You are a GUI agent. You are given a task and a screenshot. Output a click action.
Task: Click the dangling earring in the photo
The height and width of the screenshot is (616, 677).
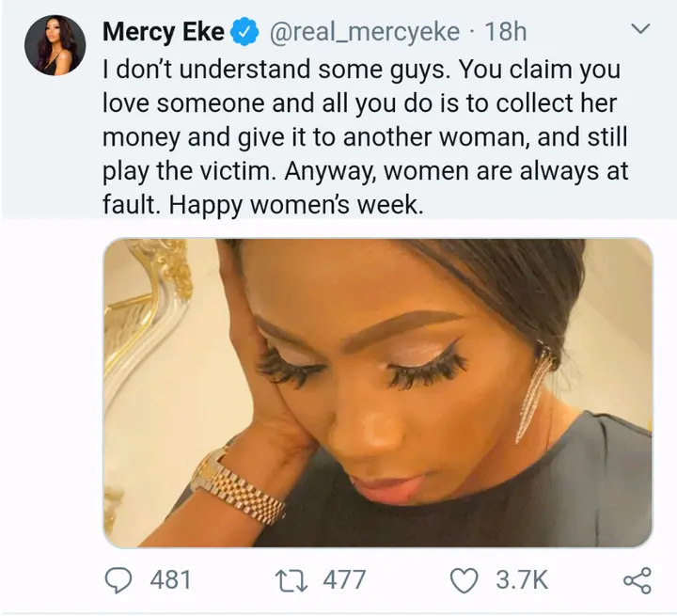(534, 391)
